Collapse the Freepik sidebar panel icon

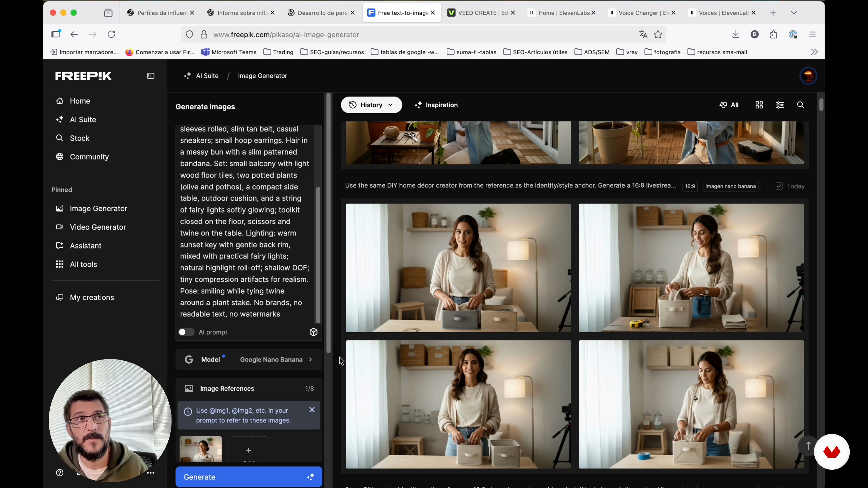[x=151, y=76]
